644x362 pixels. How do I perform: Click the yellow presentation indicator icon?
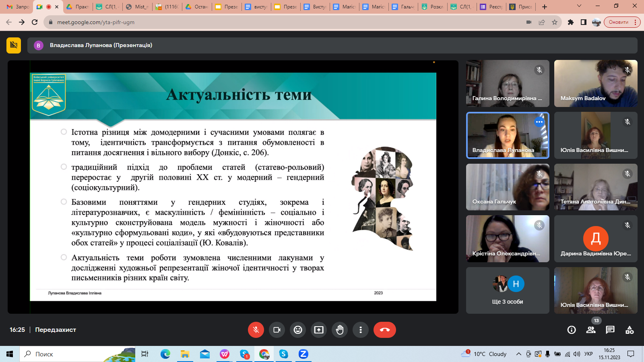coord(14,45)
